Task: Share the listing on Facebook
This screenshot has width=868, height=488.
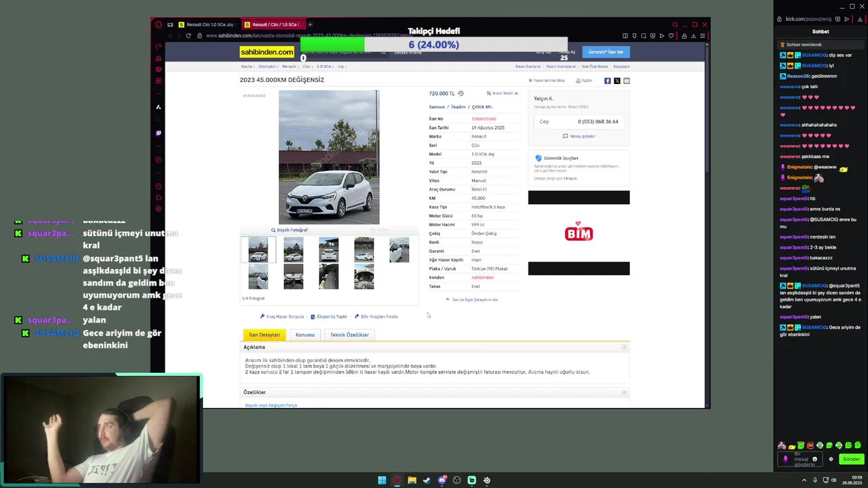Action: (x=608, y=81)
